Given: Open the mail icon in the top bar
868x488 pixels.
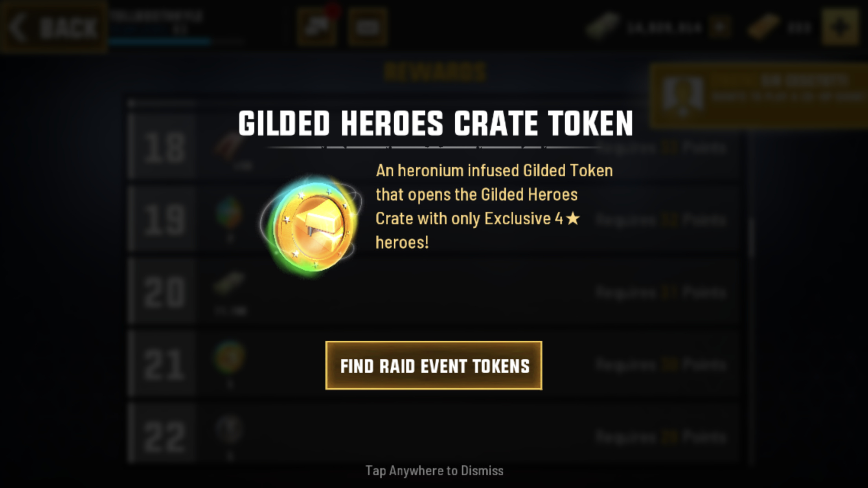Looking at the screenshot, I should pyautogui.click(x=368, y=27).
